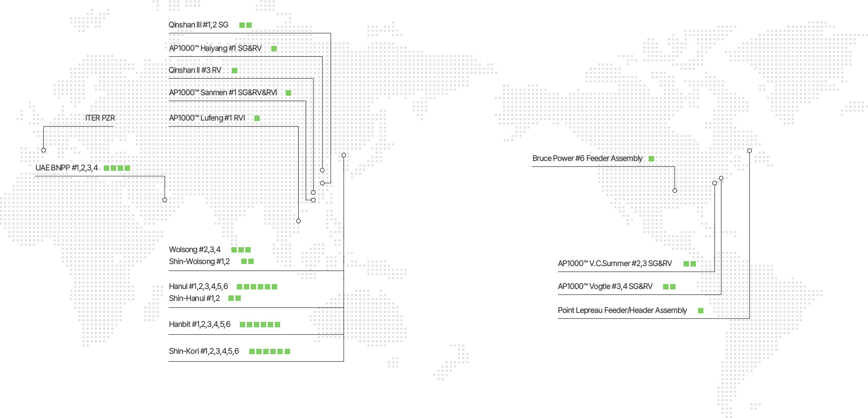The width and height of the screenshot is (868, 418).
Task: Click the Shin-Hanul #1,2 label
Action: tap(194, 298)
